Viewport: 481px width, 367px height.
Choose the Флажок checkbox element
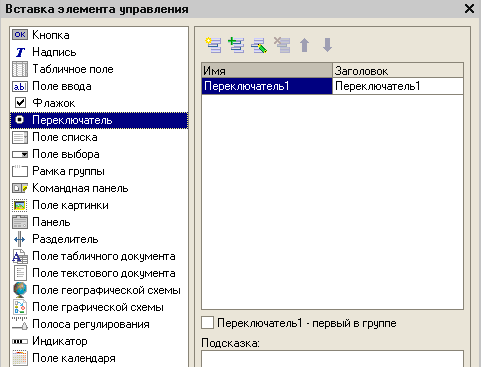pos(99,103)
